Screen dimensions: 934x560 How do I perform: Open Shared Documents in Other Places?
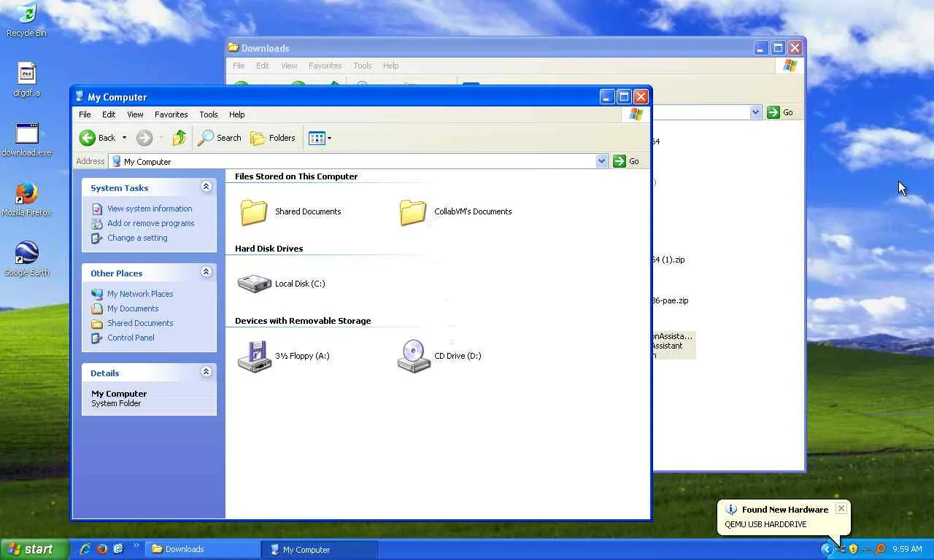(x=140, y=323)
